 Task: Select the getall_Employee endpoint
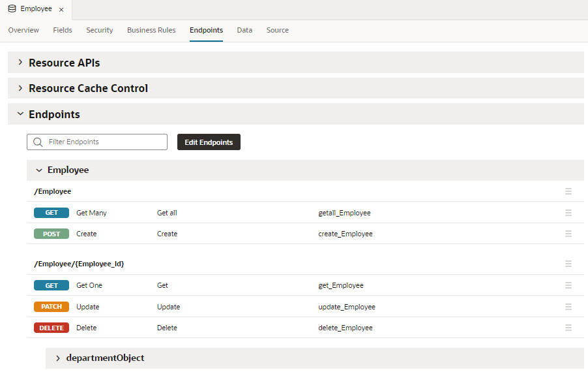point(344,213)
